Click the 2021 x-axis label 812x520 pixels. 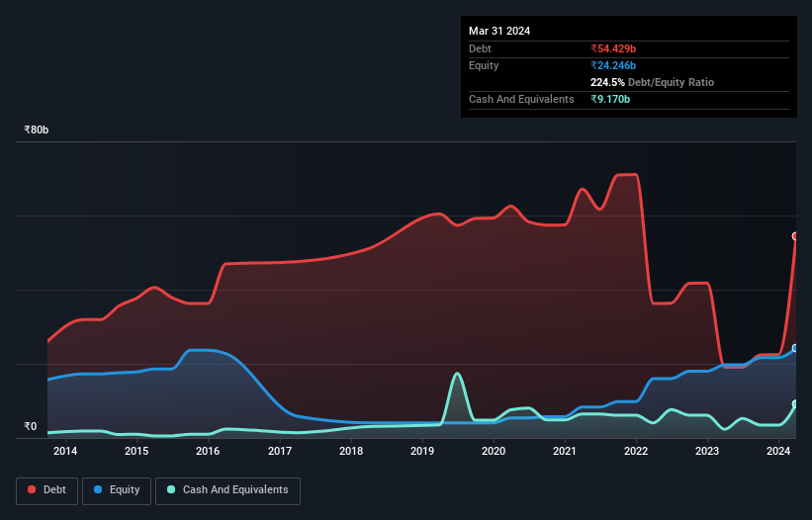point(565,451)
